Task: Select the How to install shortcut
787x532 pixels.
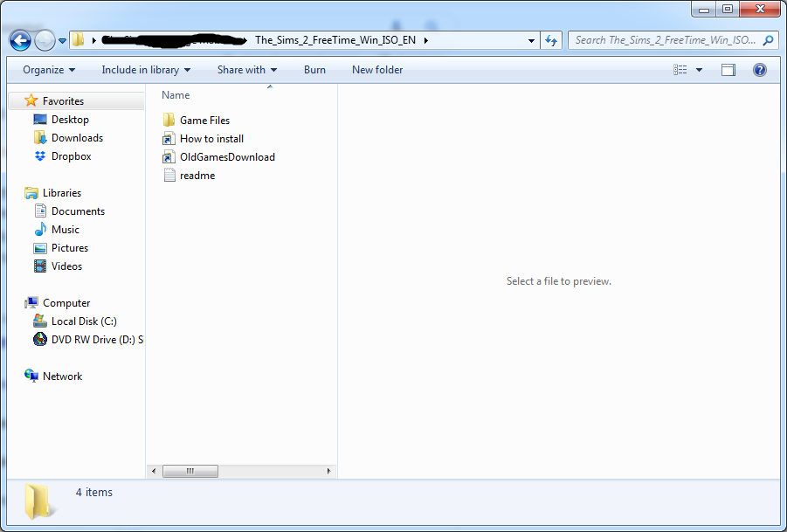Action: point(204,139)
